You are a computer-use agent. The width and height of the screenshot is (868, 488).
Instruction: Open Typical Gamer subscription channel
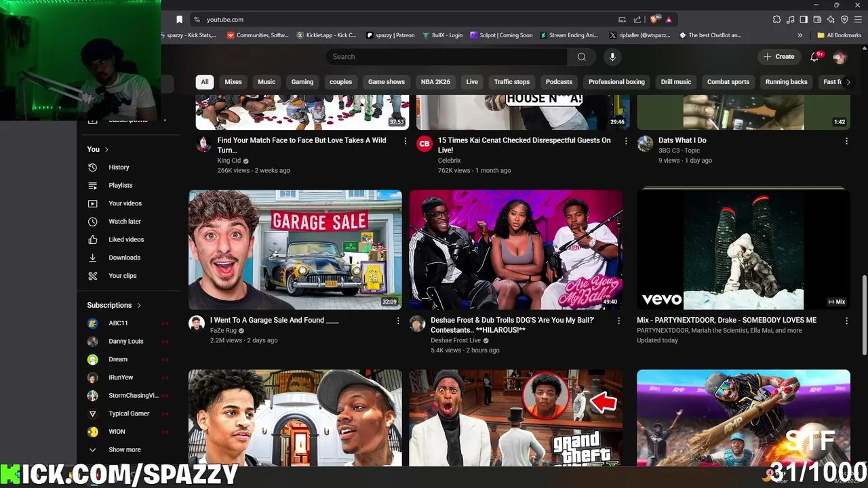(x=129, y=413)
